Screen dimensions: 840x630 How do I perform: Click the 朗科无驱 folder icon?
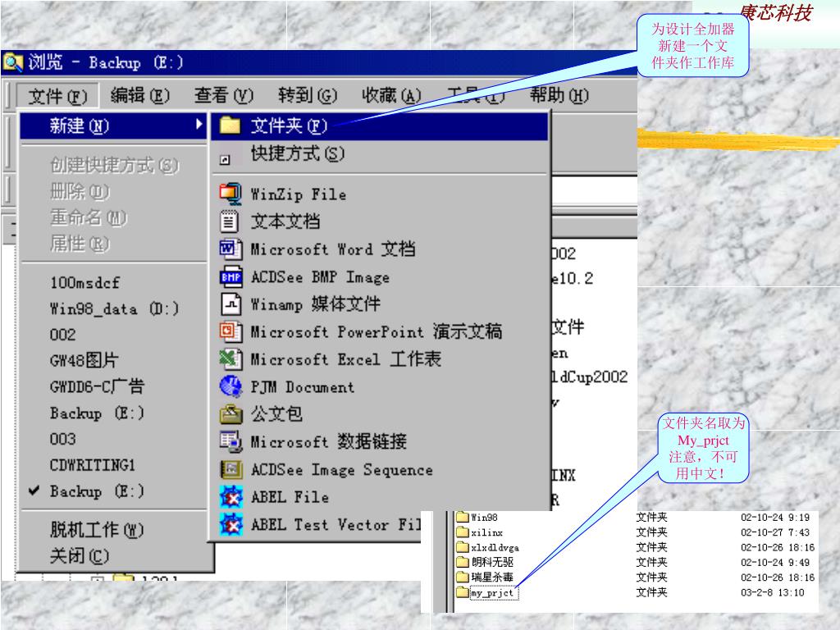pos(463,562)
